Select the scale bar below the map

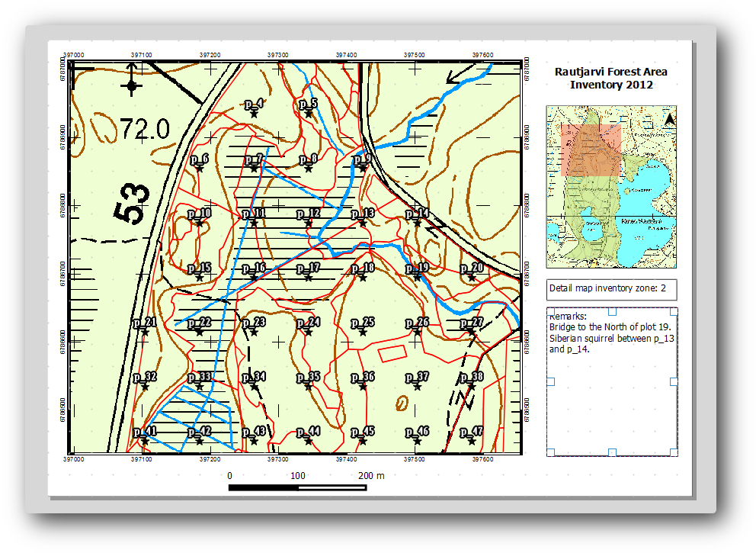(297, 486)
